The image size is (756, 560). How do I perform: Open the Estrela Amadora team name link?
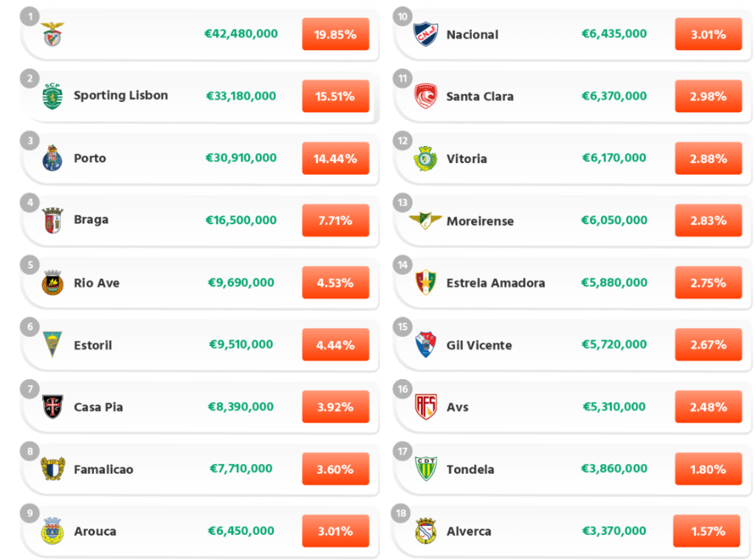[x=495, y=283]
